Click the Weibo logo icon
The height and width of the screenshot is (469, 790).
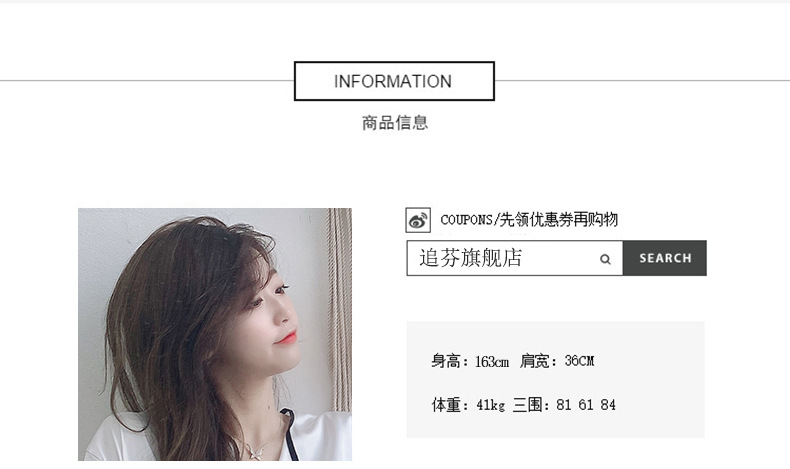[418, 220]
